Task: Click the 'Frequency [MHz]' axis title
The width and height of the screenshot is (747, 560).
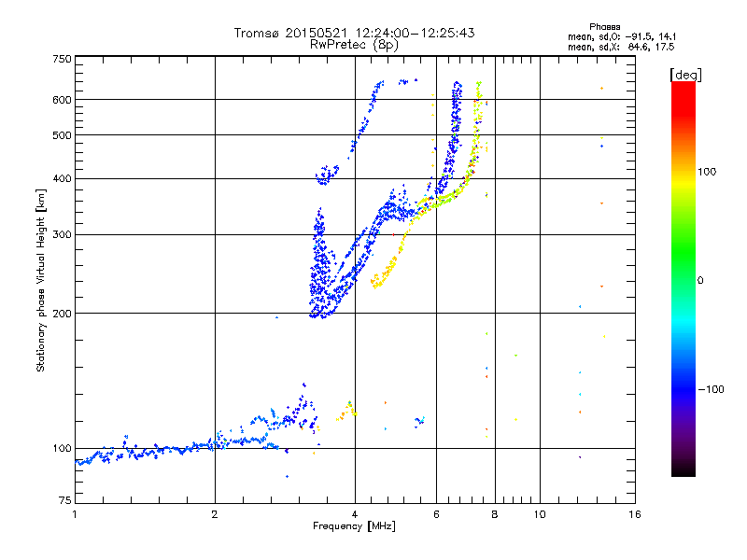Action: (354, 526)
